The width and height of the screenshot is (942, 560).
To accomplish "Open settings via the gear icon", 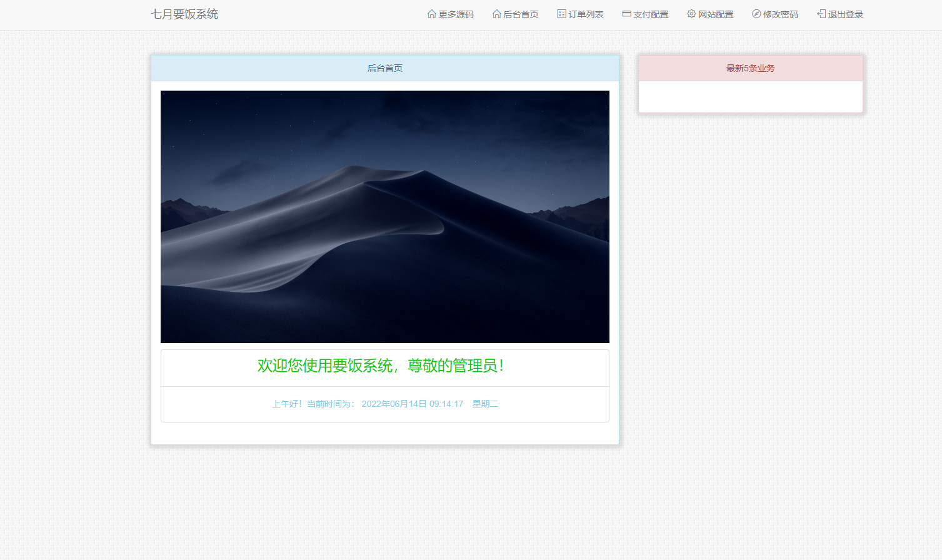I will tap(691, 14).
